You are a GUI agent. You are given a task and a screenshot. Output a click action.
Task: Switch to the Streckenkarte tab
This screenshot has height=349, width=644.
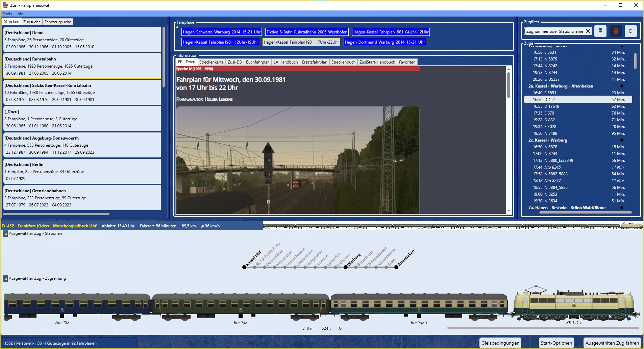[211, 62]
